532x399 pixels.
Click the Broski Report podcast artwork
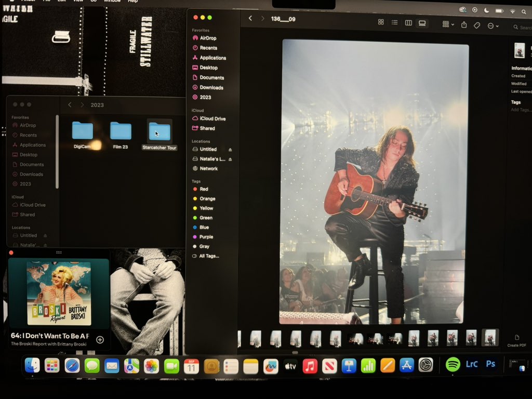(x=59, y=293)
